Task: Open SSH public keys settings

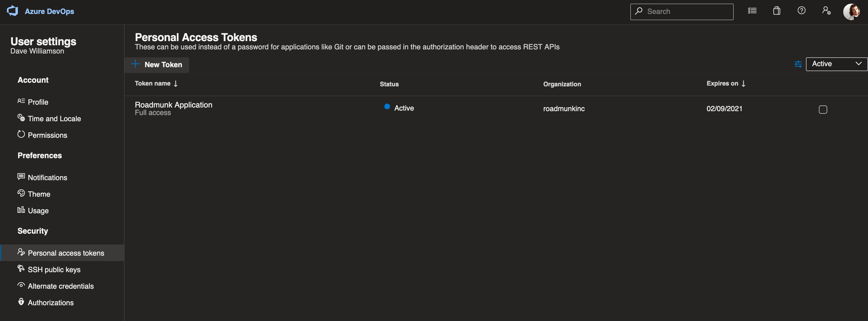Action: [54, 269]
